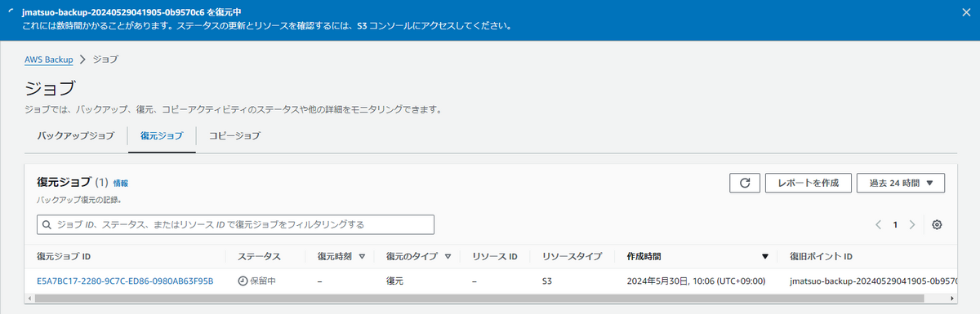Go to previous page of results

point(878,224)
